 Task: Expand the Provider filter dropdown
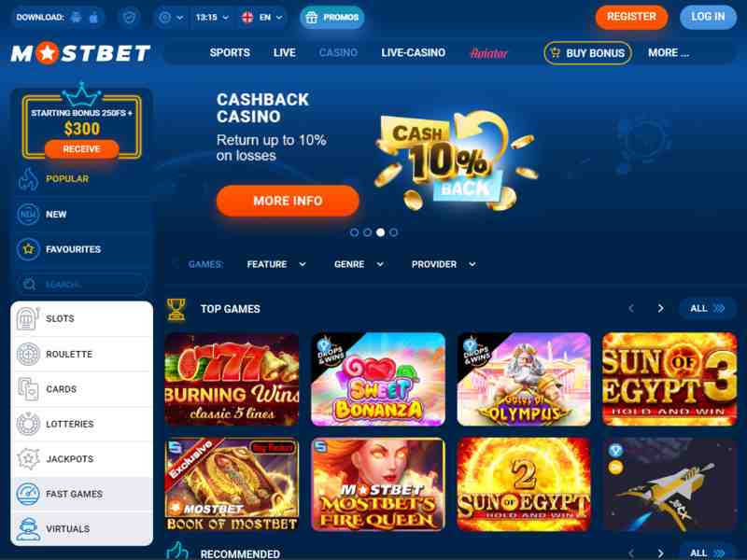pos(444,264)
